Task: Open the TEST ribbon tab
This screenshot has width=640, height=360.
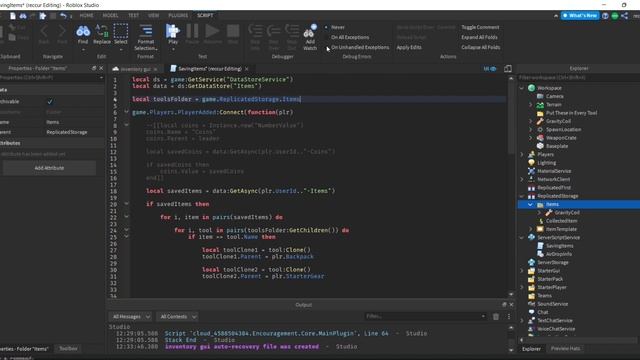Action: click(x=133, y=16)
